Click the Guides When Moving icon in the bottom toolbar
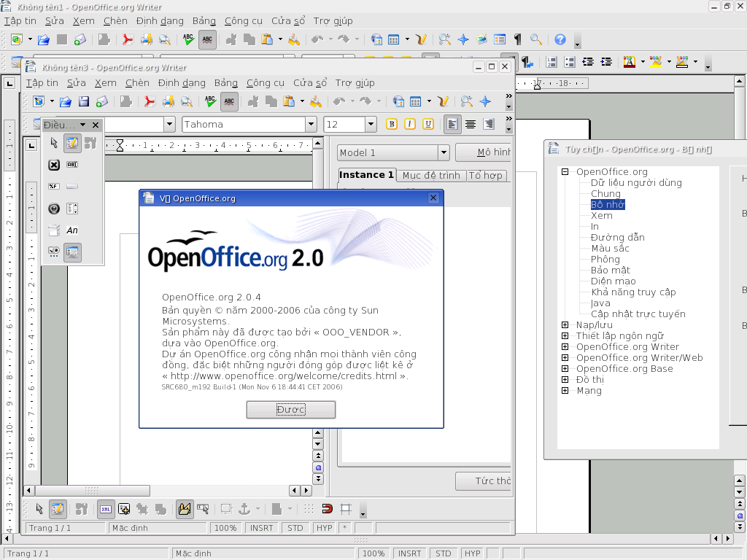The image size is (747, 560). pos(346,509)
